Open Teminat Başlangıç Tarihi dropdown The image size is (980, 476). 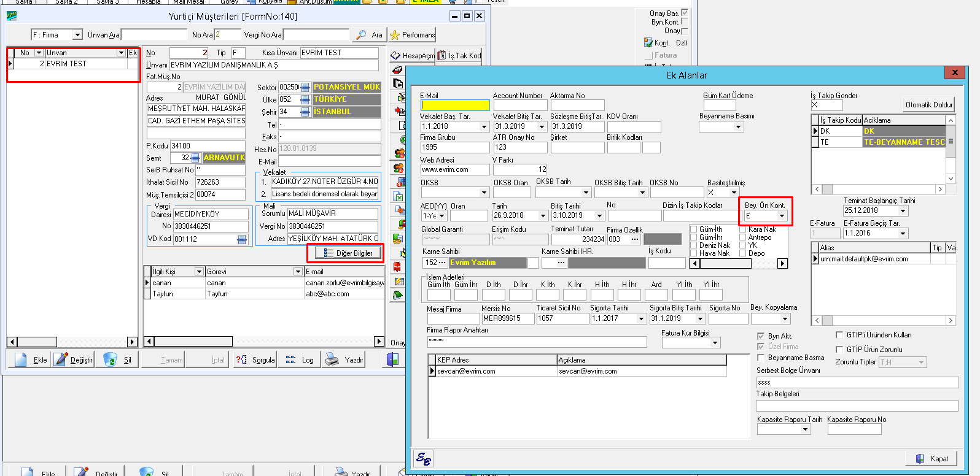pos(903,210)
